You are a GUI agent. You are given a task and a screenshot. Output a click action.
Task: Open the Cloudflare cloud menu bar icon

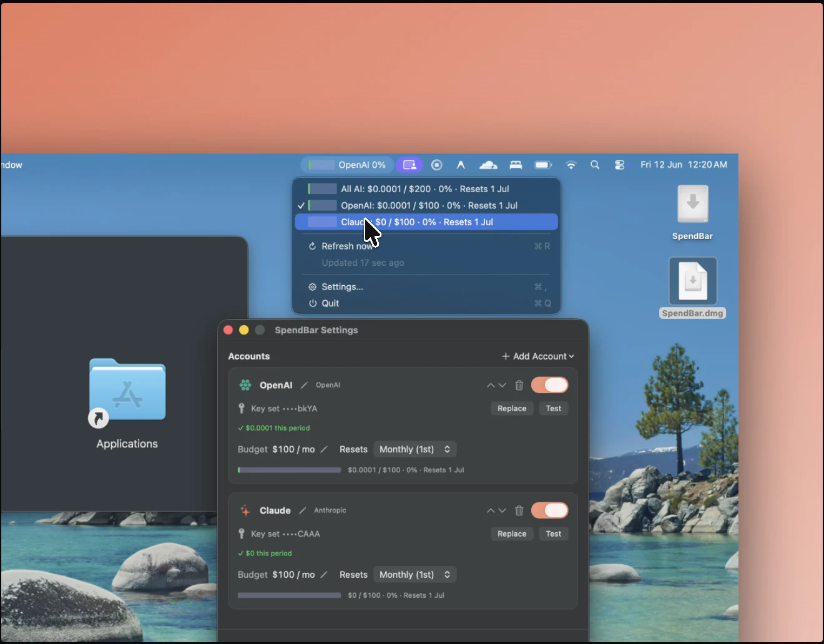tap(488, 165)
